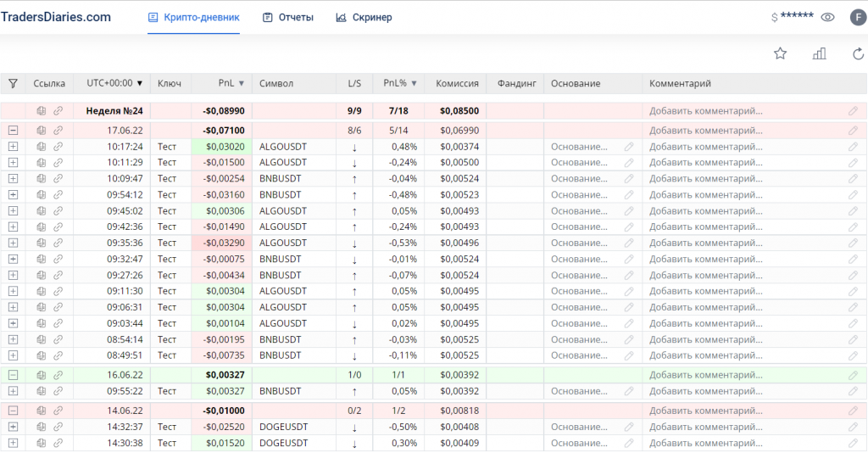Add comment field in the 10:11:29 row
This screenshot has width=868, height=453.
(706, 162)
